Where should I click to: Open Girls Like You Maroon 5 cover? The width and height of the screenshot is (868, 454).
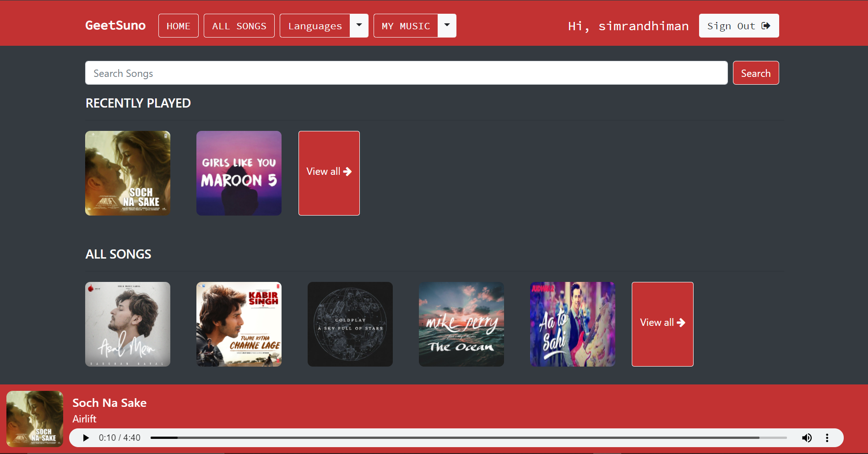point(239,173)
